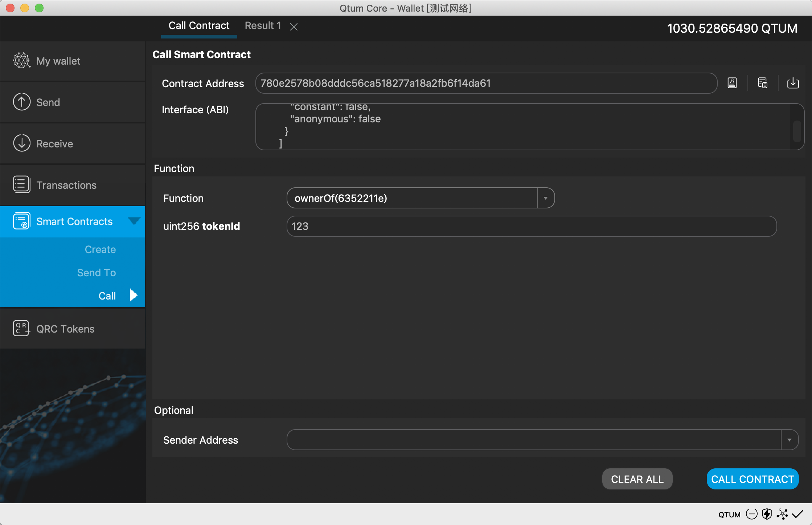This screenshot has height=525, width=812.
Task: Click the staking status icon in status bar
Action: coord(767,514)
